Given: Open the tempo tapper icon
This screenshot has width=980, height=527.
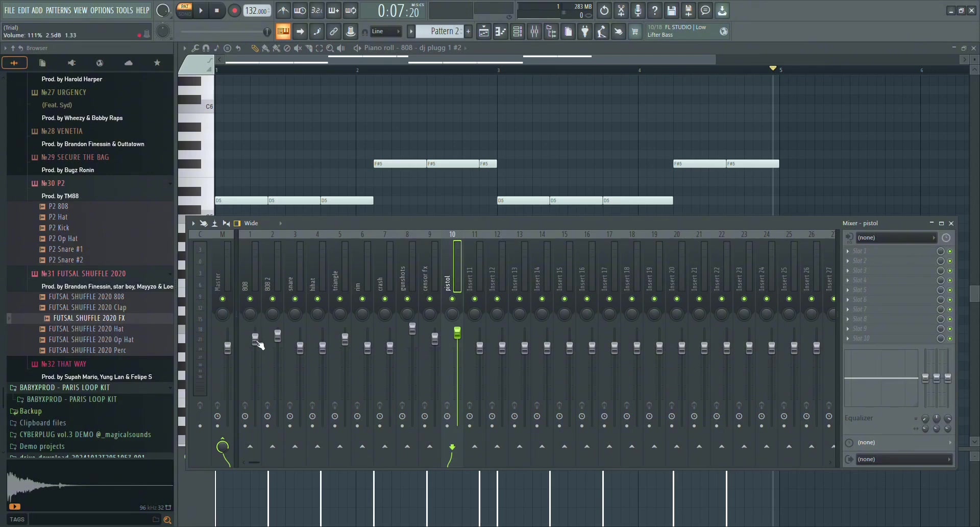Looking at the screenshot, I should click(x=602, y=32).
